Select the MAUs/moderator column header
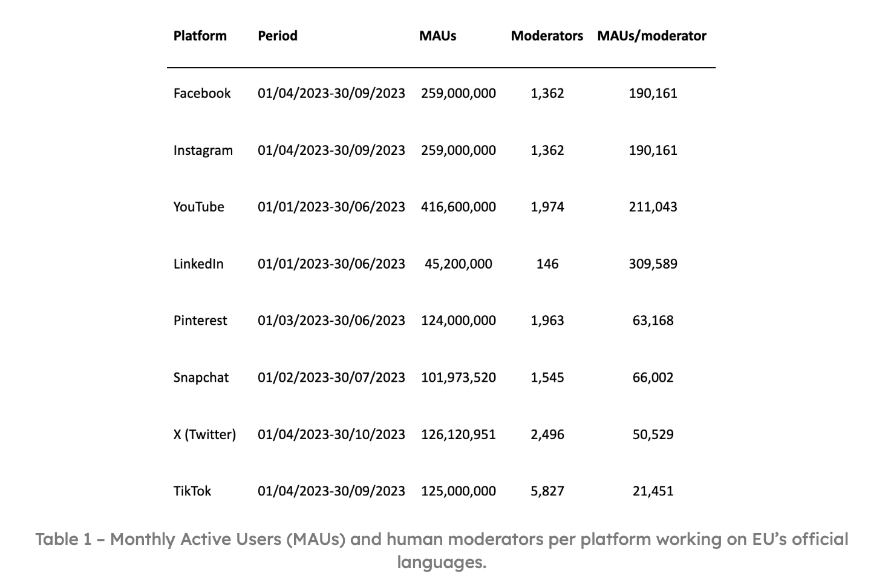888x588 pixels. coord(651,36)
